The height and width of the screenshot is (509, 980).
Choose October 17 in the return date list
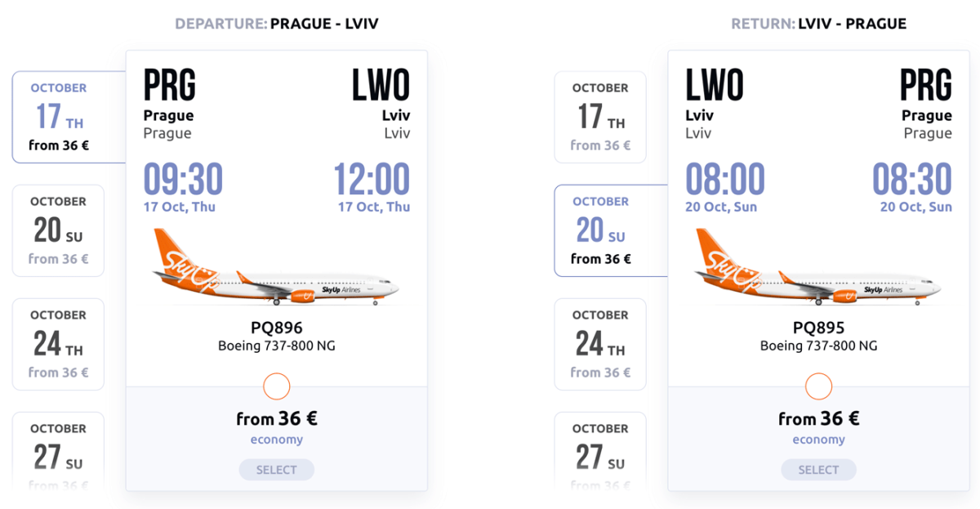600,117
